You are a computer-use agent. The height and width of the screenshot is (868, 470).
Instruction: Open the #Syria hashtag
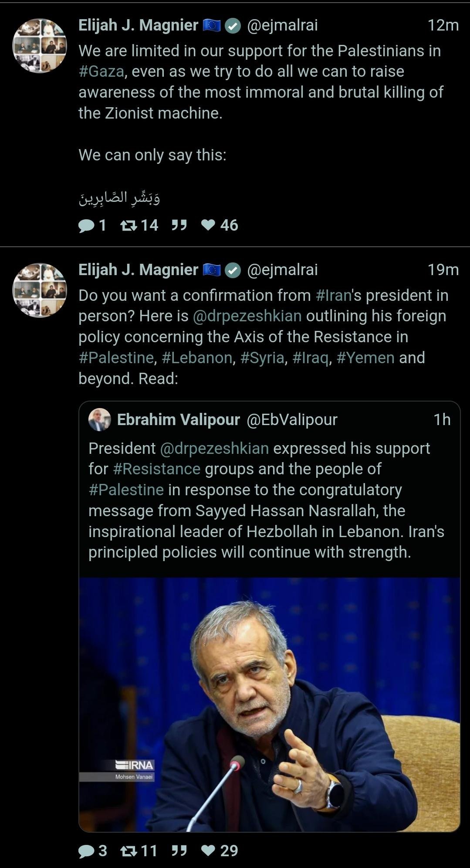coord(262,358)
